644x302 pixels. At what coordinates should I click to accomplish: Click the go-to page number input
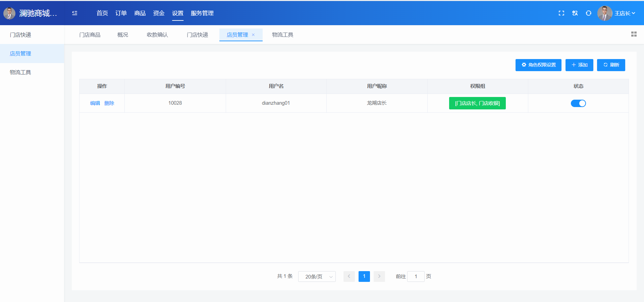click(416, 276)
